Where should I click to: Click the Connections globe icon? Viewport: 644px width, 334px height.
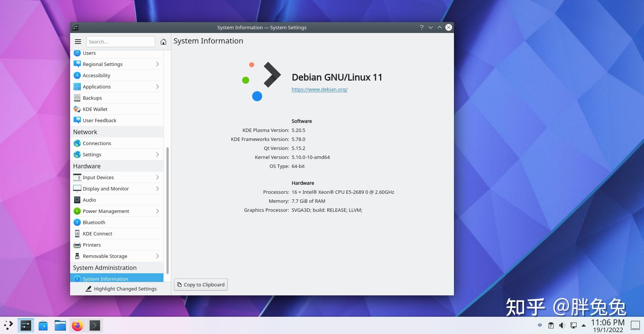click(77, 143)
